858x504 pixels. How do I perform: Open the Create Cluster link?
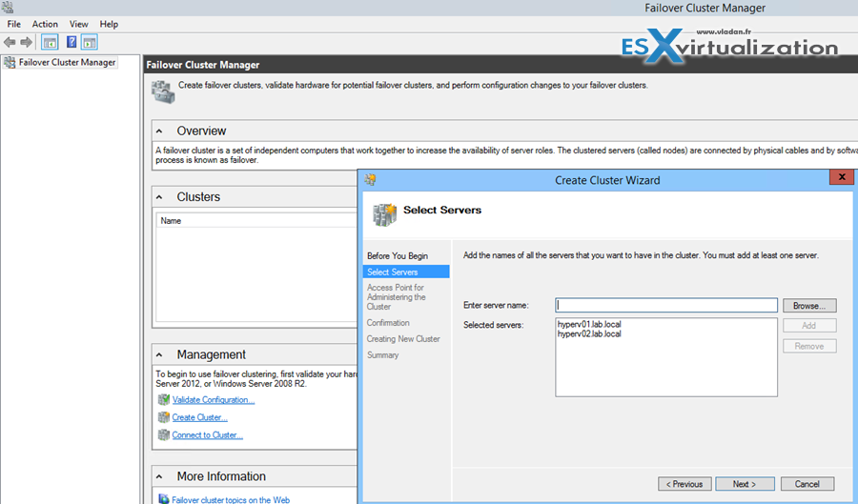coord(200,417)
